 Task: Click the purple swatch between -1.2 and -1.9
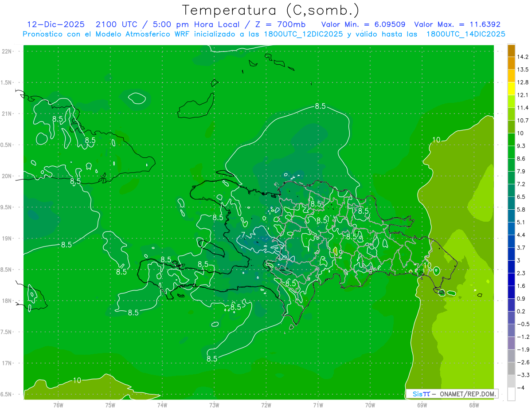511,343
